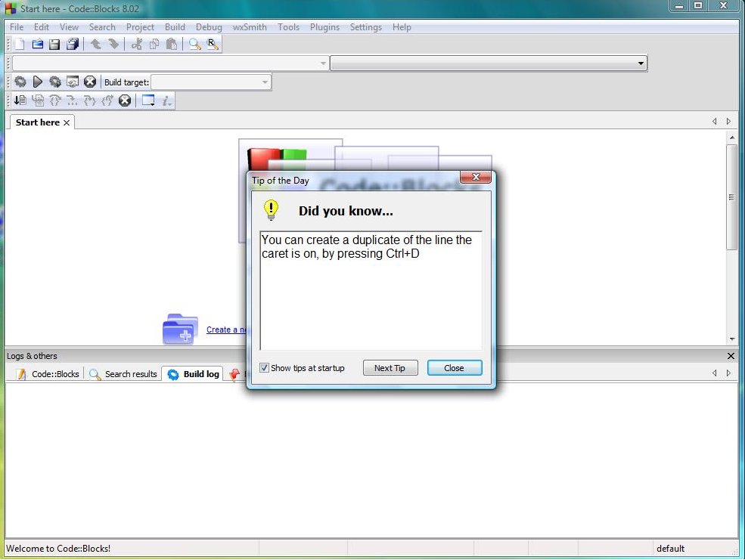Open the Help menu

402,27
